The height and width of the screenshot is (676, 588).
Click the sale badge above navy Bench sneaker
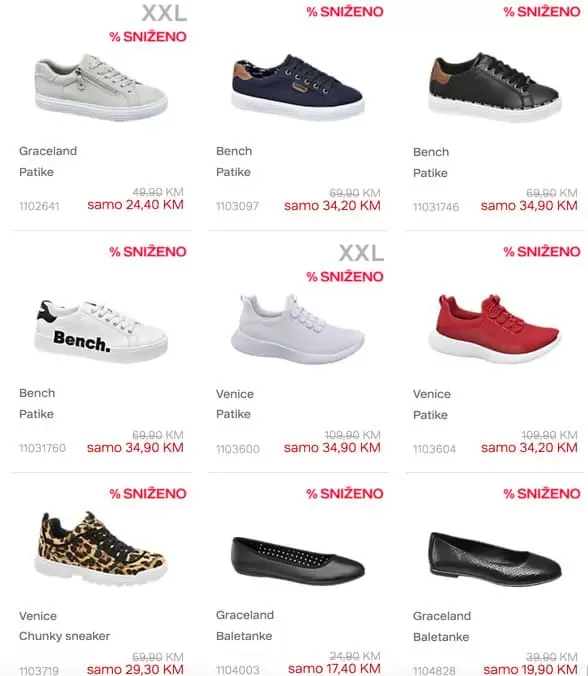345,12
